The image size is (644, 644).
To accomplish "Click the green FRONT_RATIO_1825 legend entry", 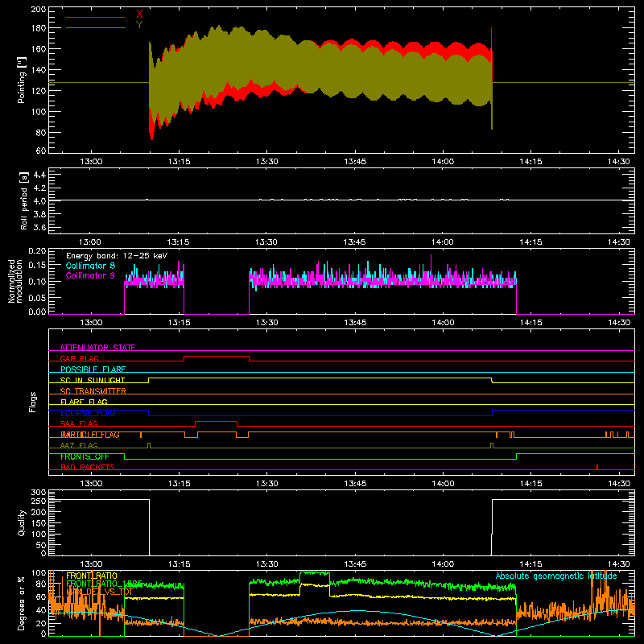I will point(104,584).
